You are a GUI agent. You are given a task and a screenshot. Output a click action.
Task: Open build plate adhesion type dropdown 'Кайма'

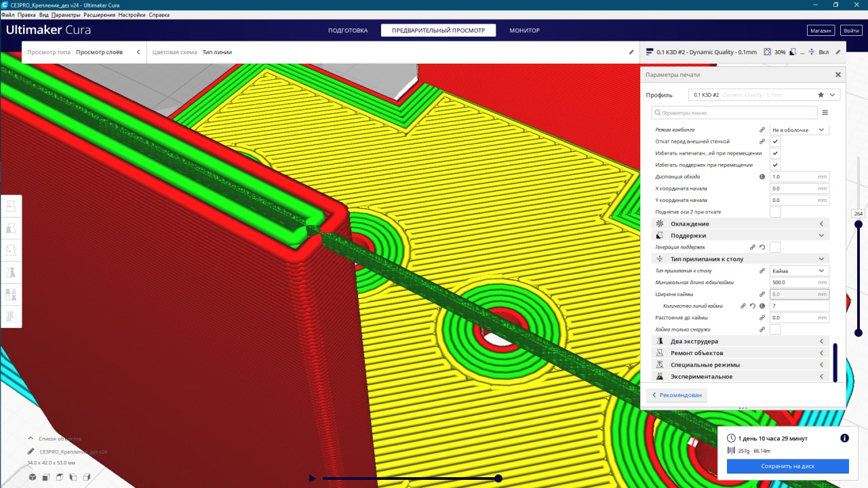coord(800,270)
